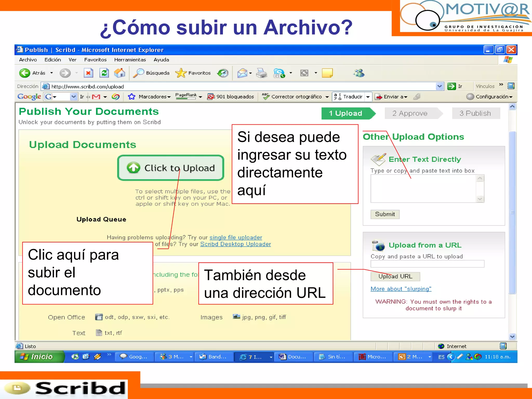
Task: Open the More about "slurping" link
Action: click(x=401, y=289)
